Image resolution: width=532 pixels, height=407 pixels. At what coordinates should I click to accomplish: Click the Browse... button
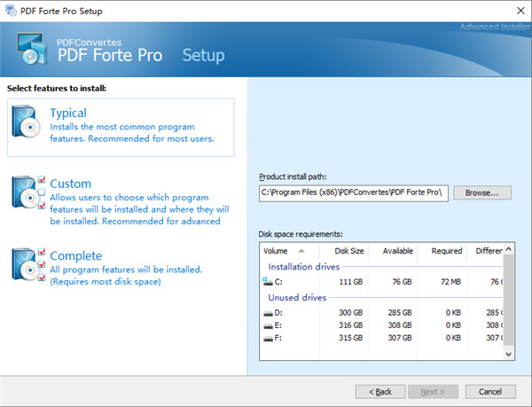coord(482,192)
